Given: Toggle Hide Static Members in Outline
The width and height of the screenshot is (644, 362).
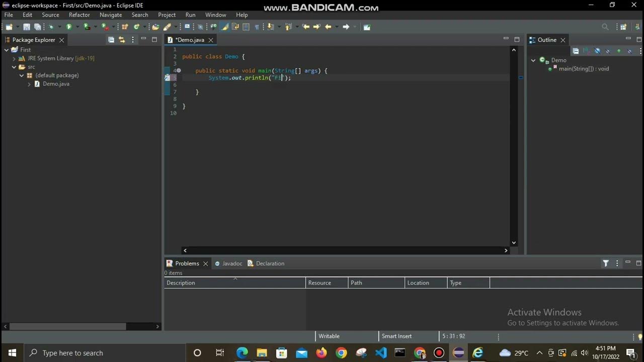Looking at the screenshot, I should pyautogui.click(x=608, y=51).
